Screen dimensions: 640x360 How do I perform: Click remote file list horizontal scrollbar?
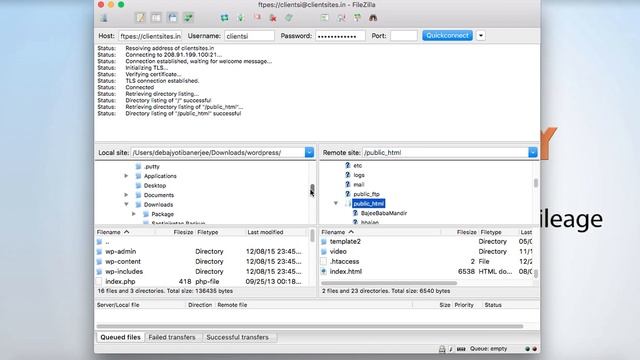(x=389, y=283)
